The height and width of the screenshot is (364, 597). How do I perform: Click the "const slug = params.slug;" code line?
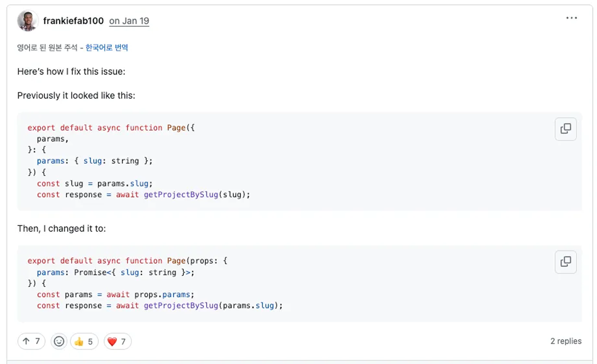pyautogui.click(x=95, y=183)
